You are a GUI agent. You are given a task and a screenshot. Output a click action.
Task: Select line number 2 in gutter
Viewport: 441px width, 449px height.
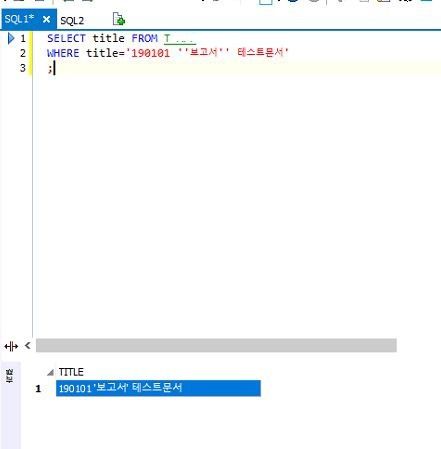(23, 53)
